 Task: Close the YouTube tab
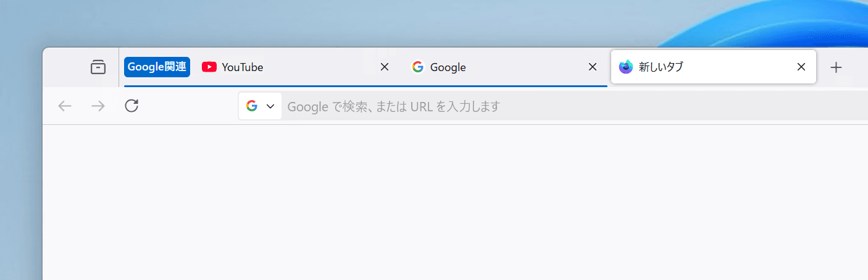(384, 67)
